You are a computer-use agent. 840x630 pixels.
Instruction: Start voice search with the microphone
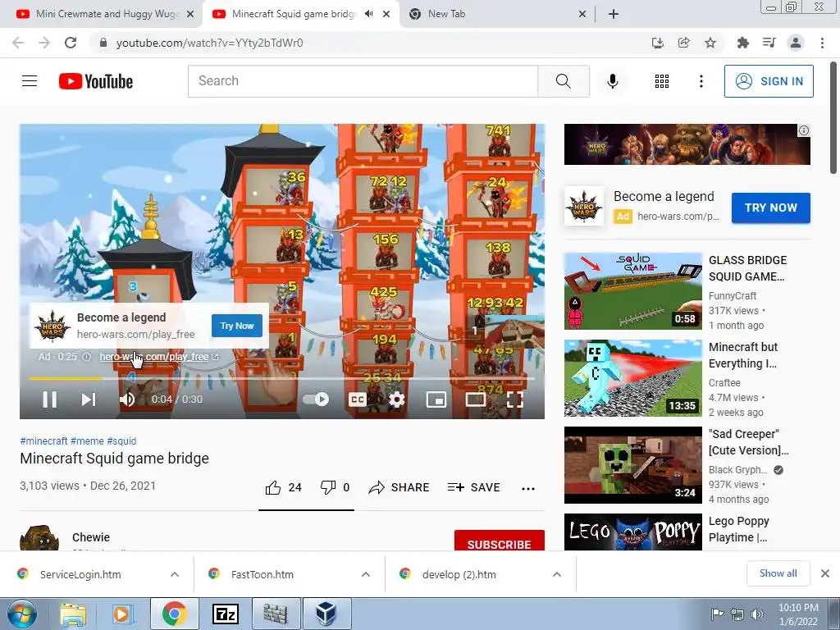[x=612, y=81]
